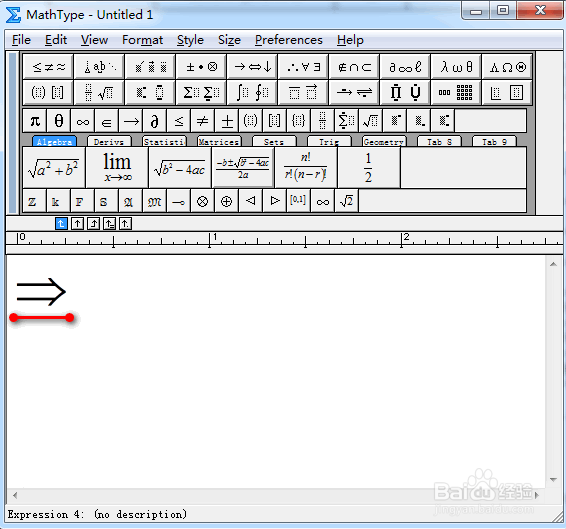Image resolution: width=566 pixels, height=529 pixels.
Task: Insert the plus-minus symbol (±)
Action: tap(227, 121)
